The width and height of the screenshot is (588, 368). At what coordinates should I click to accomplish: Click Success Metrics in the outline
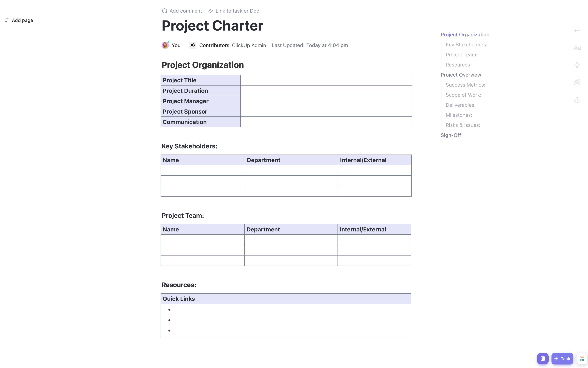pos(465,85)
